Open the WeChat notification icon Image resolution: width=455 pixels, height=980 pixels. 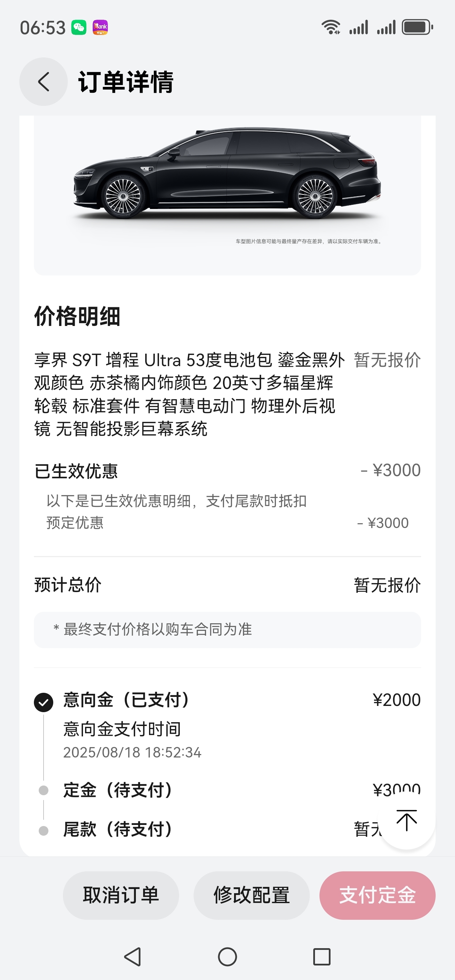[79, 27]
